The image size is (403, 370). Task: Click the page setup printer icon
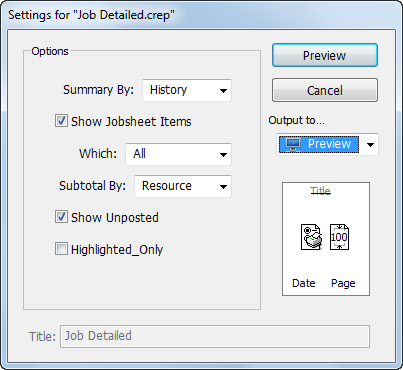[x=311, y=237]
